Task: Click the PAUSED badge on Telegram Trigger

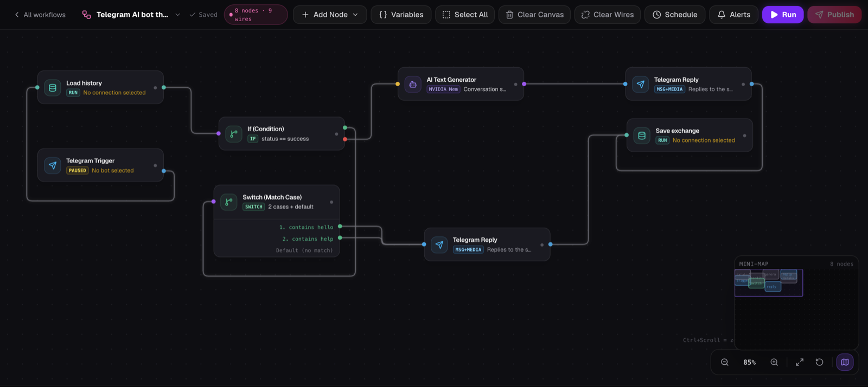Action: [77, 170]
